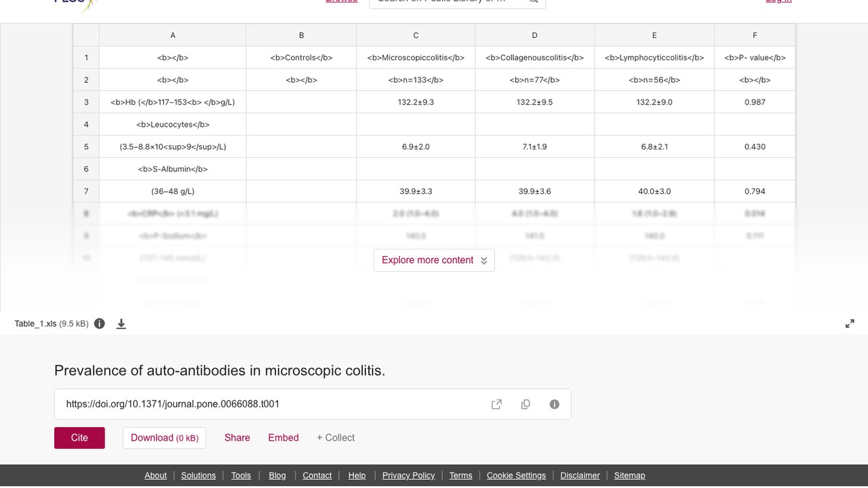Open the About footer link
The width and height of the screenshot is (868, 488).
tap(155, 476)
